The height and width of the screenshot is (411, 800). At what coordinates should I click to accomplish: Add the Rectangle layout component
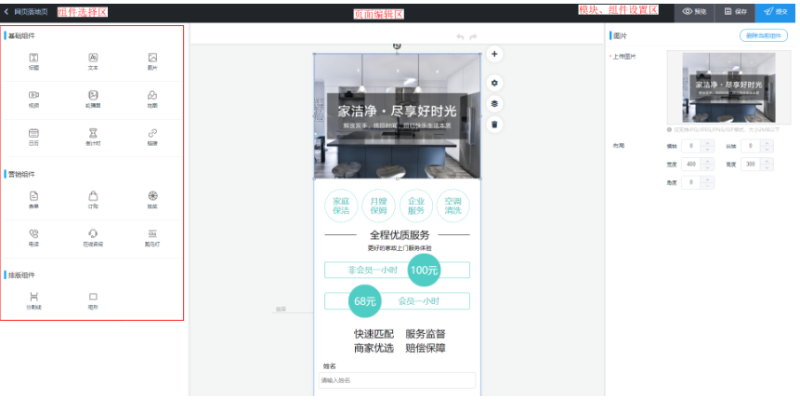[93, 301]
